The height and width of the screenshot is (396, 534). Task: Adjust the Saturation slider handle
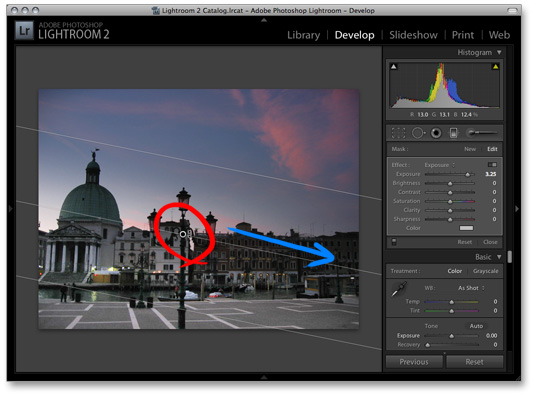click(450, 202)
